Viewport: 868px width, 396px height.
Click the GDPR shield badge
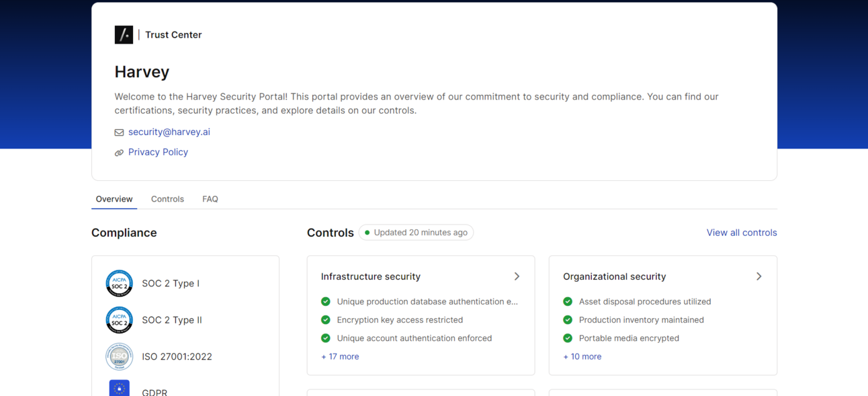click(x=119, y=389)
